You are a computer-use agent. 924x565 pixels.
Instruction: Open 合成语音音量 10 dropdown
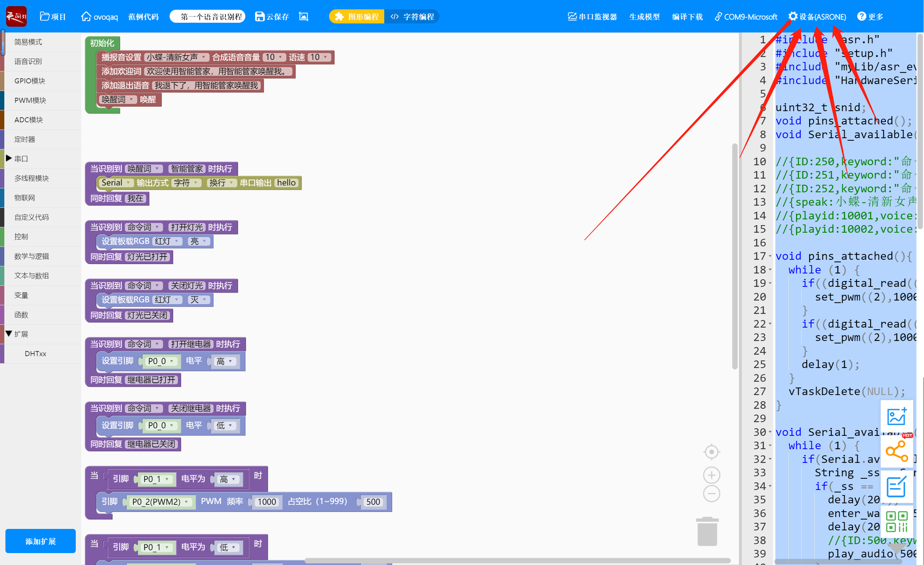274,57
